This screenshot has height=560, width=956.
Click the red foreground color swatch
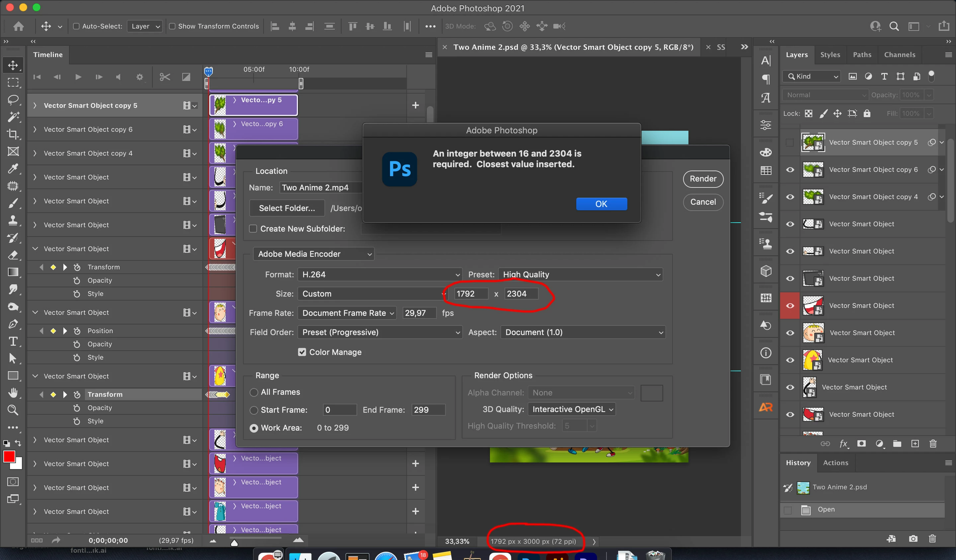(9, 457)
